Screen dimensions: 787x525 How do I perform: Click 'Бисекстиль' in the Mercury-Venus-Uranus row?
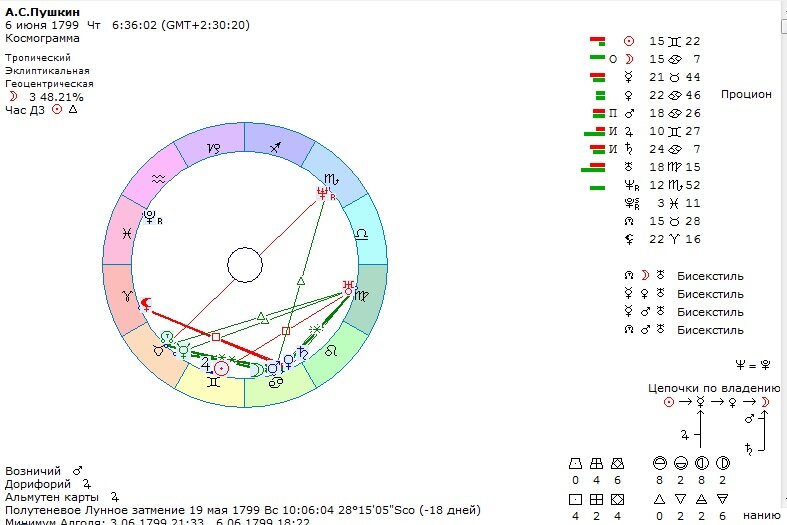pyautogui.click(x=710, y=294)
